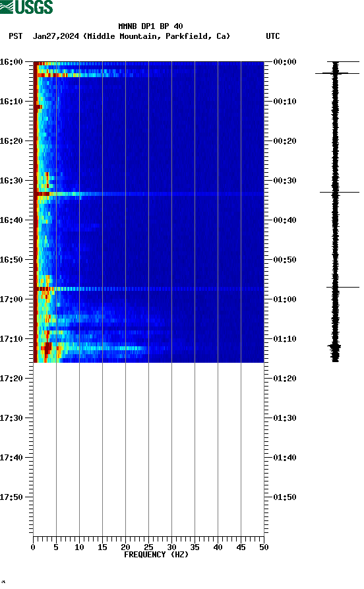
Task: Click the bright spectrogram band near 16:33
Action: [149, 194]
